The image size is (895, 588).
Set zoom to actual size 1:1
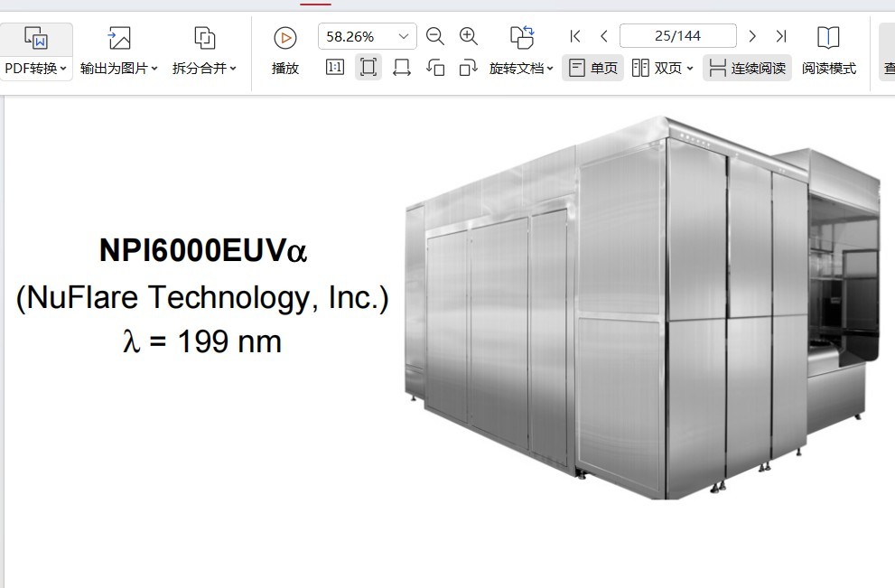pyautogui.click(x=335, y=68)
